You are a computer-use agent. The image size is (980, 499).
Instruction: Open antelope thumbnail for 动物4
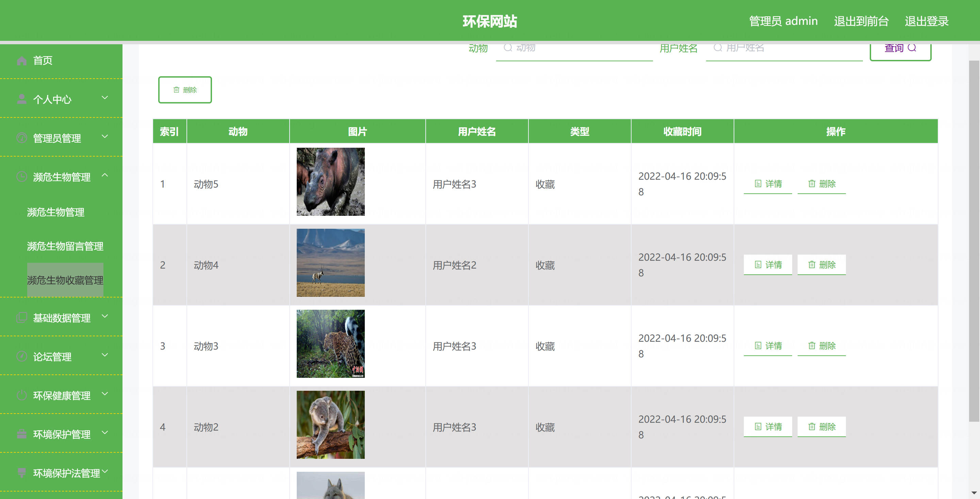pyautogui.click(x=331, y=263)
